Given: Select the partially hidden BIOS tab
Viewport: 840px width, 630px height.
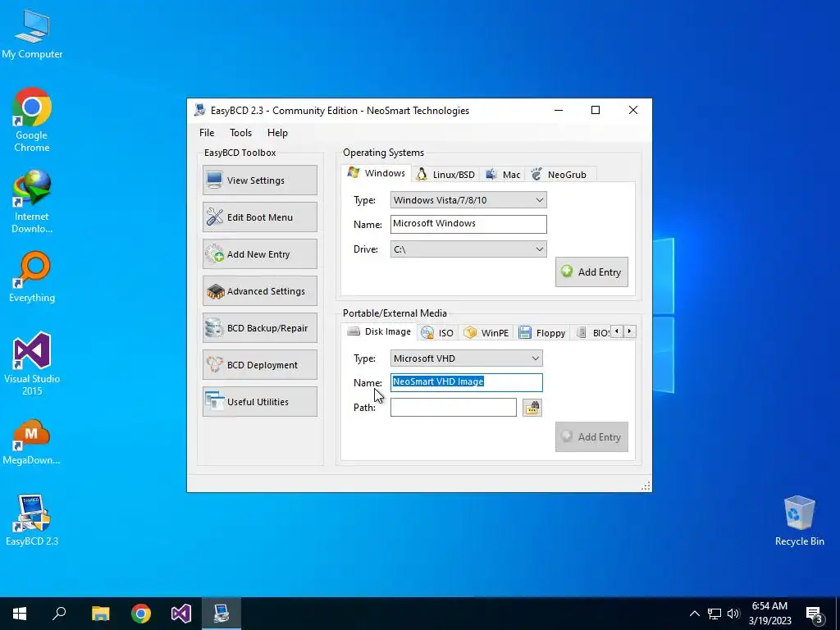Looking at the screenshot, I should (592, 333).
